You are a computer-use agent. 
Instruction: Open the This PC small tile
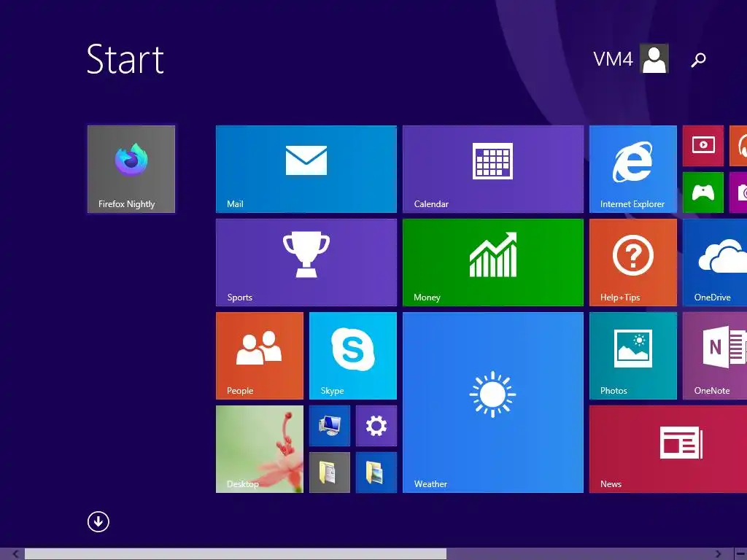[329, 426]
